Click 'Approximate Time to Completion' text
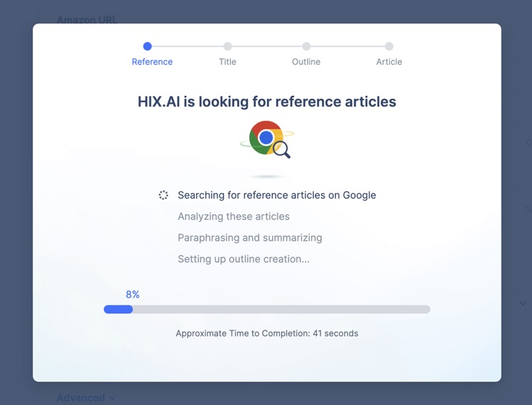The height and width of the screenshot is (405, 532). tap(267, 333)
